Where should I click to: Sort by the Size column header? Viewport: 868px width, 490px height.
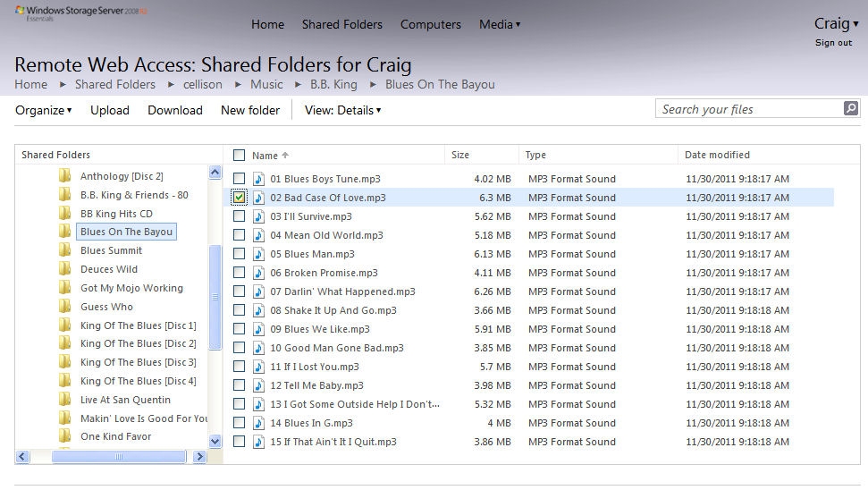(x=460, y=155)
